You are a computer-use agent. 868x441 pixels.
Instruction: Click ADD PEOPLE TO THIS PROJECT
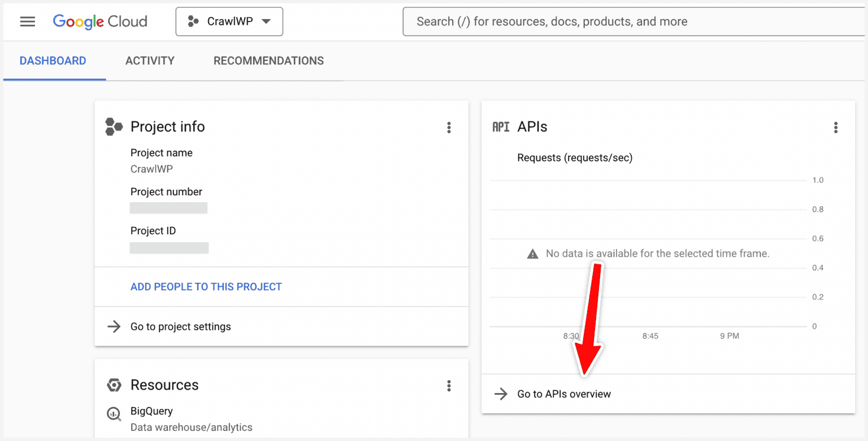tap(206, 286)
